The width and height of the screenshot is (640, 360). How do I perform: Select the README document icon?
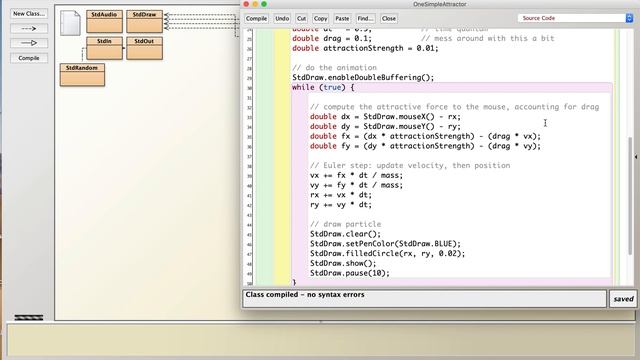pyautogui.click(x=70, y=23)
